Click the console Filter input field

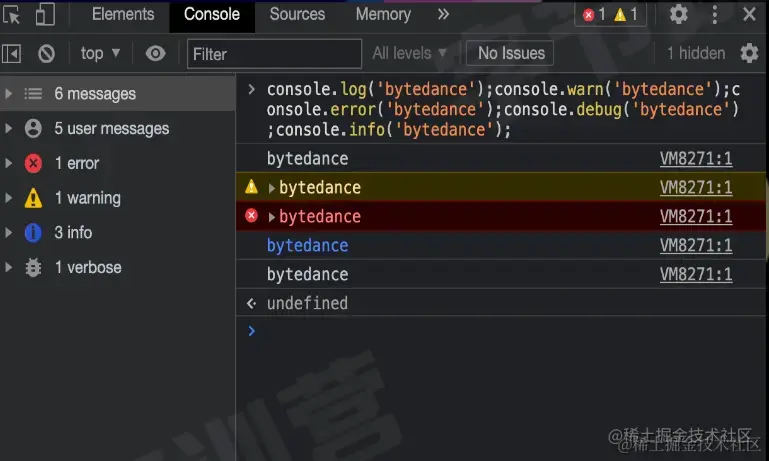coord(273,54)
